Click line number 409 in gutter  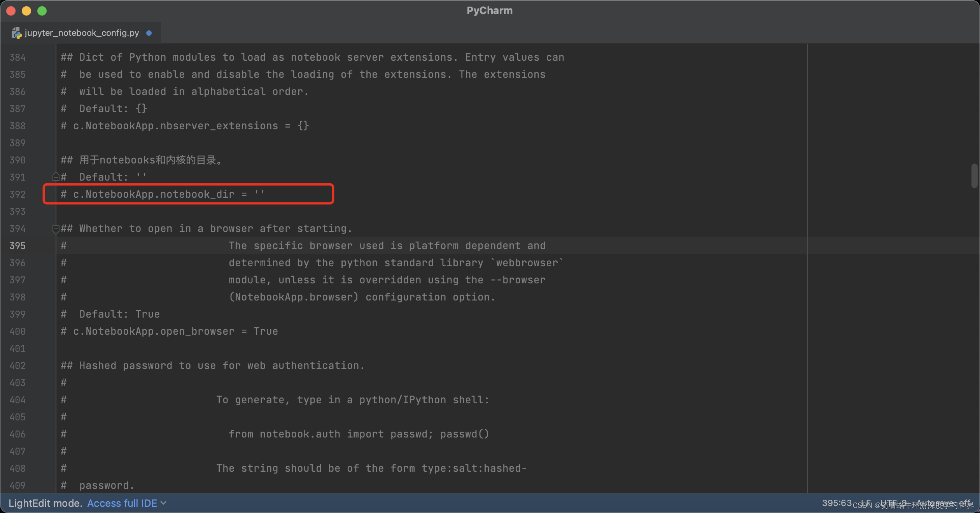pyautogui.click(x=17, y=486)
